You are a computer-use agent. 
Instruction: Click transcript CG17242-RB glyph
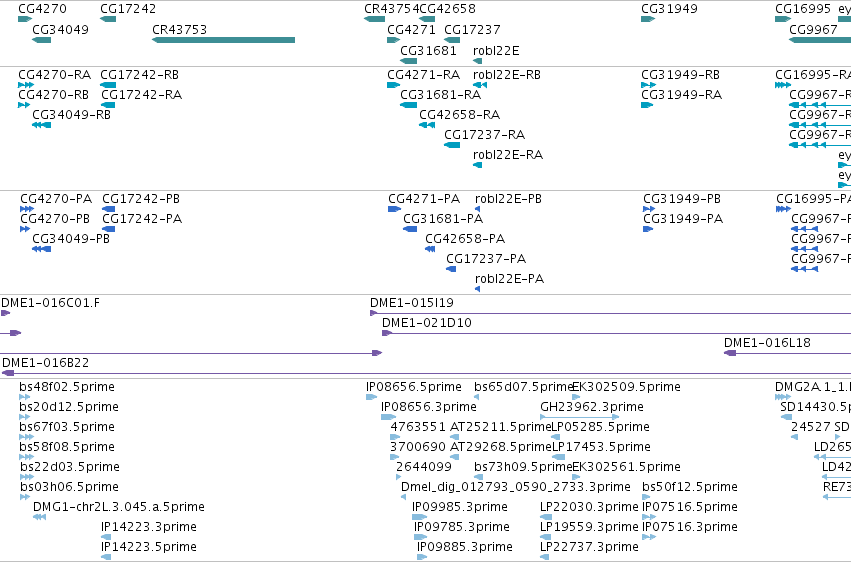pyautogui.click(x=108, y=85)
